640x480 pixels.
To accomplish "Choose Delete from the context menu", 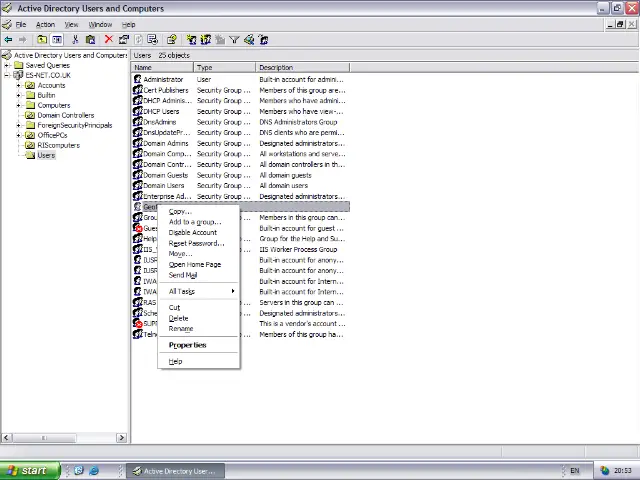I will pyautogui.click(x=199, y=318).
